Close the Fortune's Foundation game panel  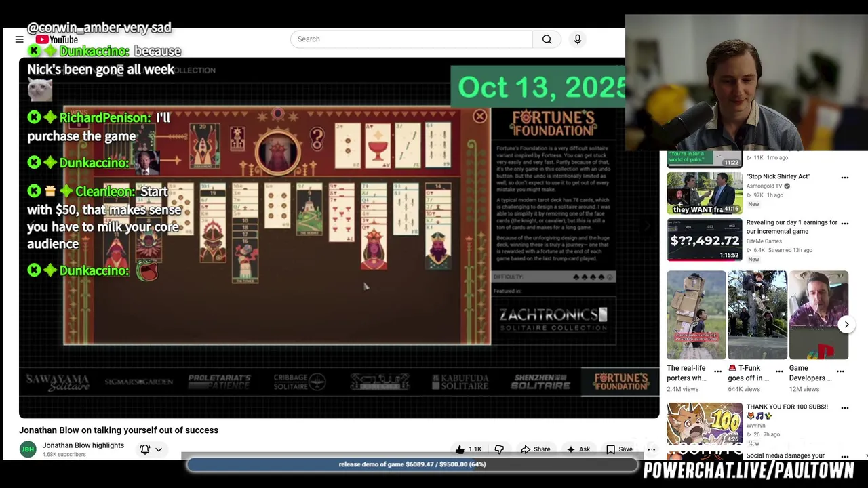[x=479, y=117]
